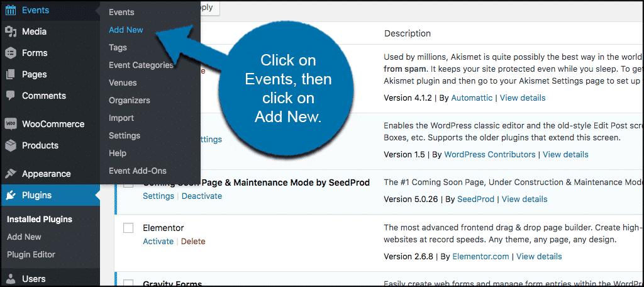
Task: Click Add New under Plugins menu
Action: [25, 237]
